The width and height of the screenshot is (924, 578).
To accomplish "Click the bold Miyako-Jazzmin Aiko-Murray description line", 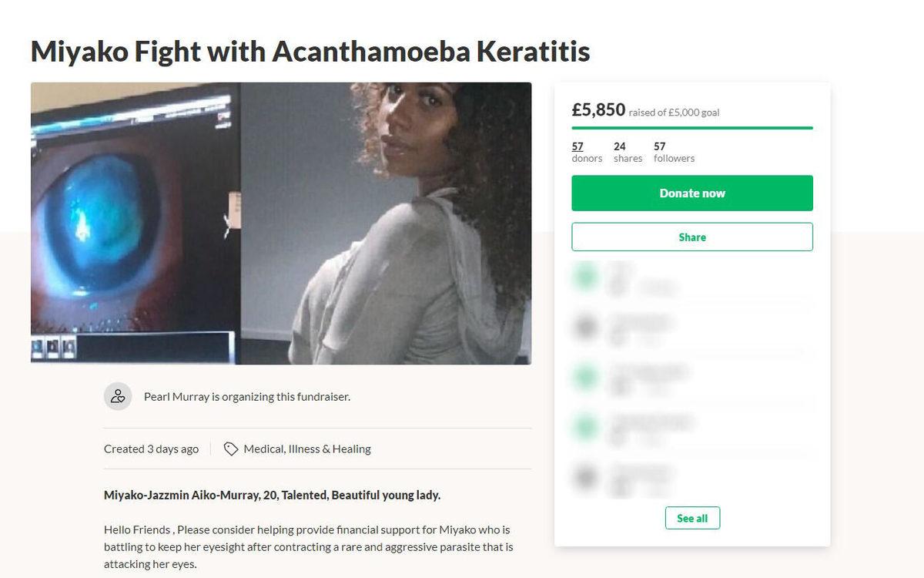I will pos(272,495).
